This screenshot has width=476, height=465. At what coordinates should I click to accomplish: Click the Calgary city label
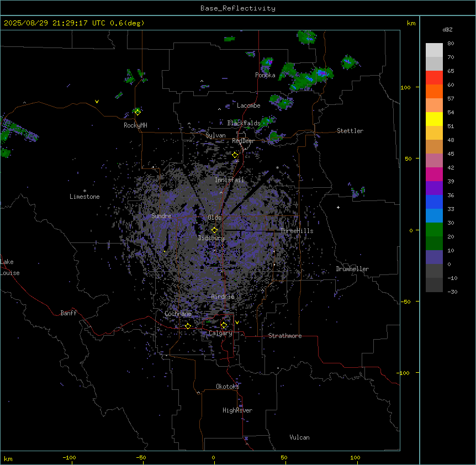[220, 333]
